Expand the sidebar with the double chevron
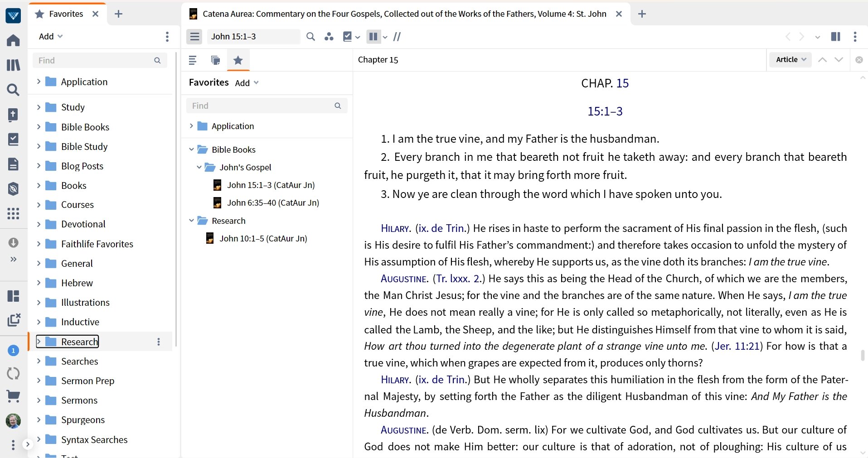The height and width of the screenshot is (458, 868). point(13,259)
